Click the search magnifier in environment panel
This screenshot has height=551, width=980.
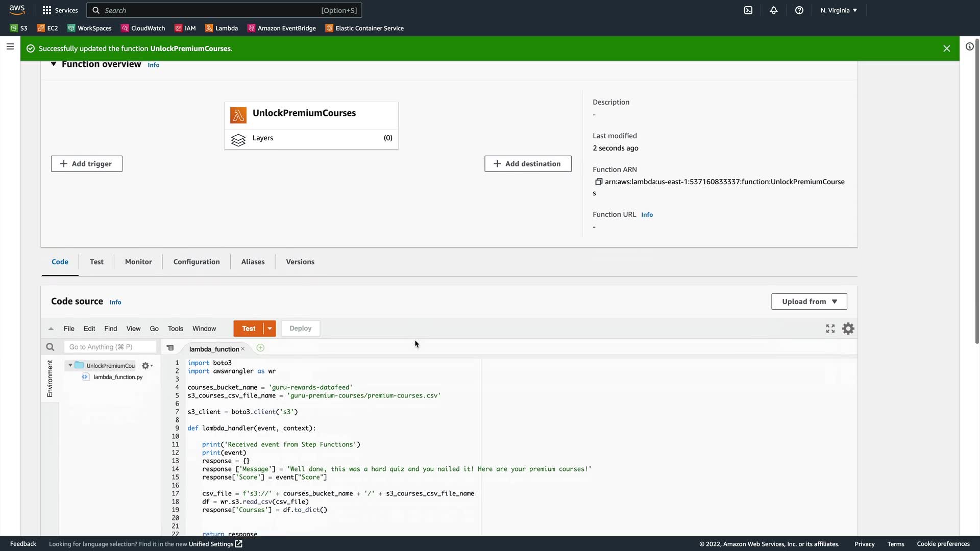coord(50,347)
